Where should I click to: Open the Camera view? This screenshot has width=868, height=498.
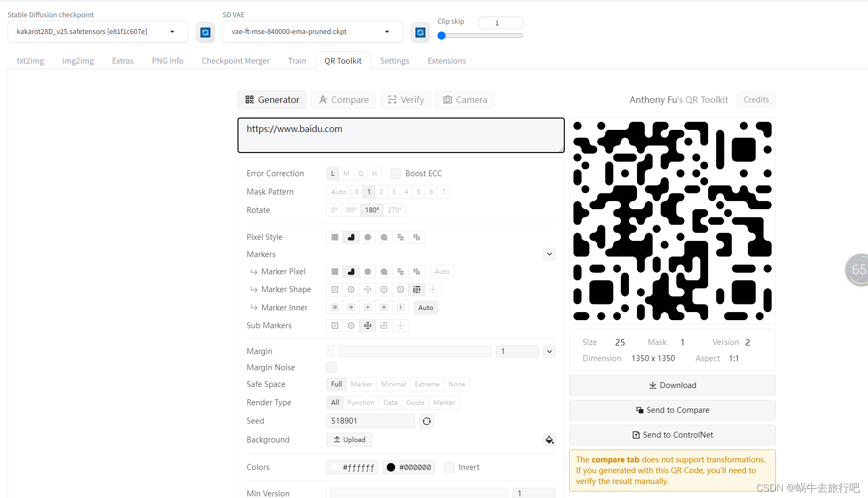[465, 100]
